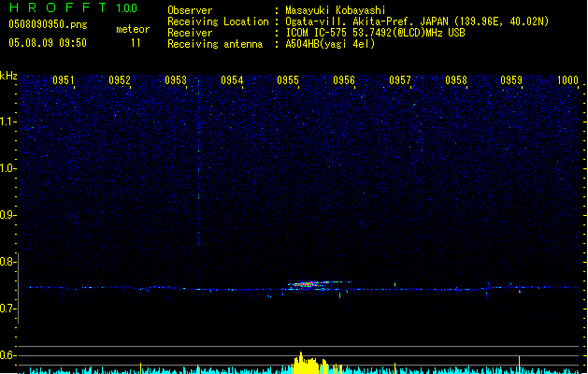Image resolution: width=588 pixels, height=374 pixels.
Task: Click the 0.8 kHz axis label
Action: click(x=7, y=262)
